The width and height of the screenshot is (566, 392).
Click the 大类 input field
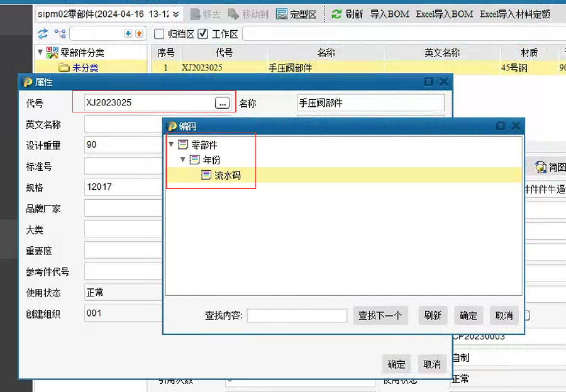tap(123, 229)
